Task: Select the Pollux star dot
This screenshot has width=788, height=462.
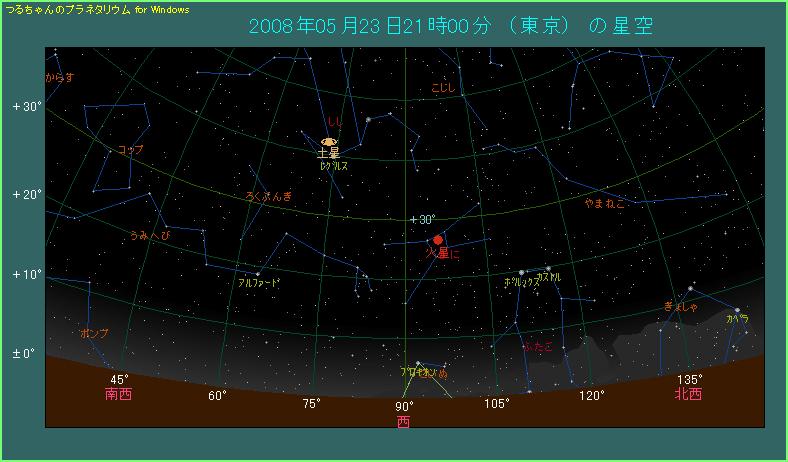Action: pos(521,272)
